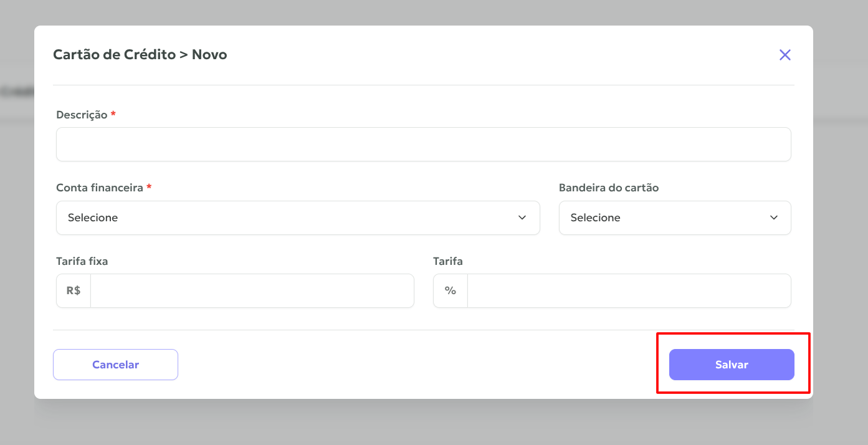Click the Salvar button
The width and height of the screenshot is (868, 445).
(x=732, y=365)
